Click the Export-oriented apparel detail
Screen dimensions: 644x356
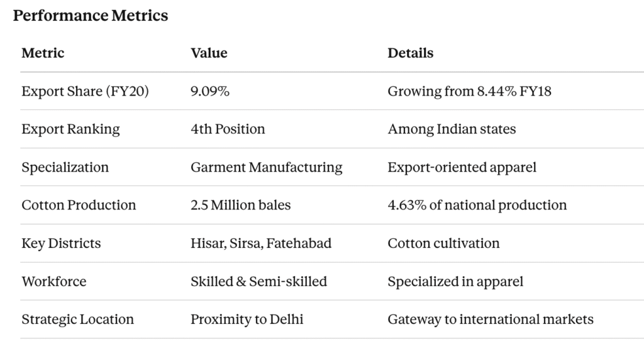462,167
